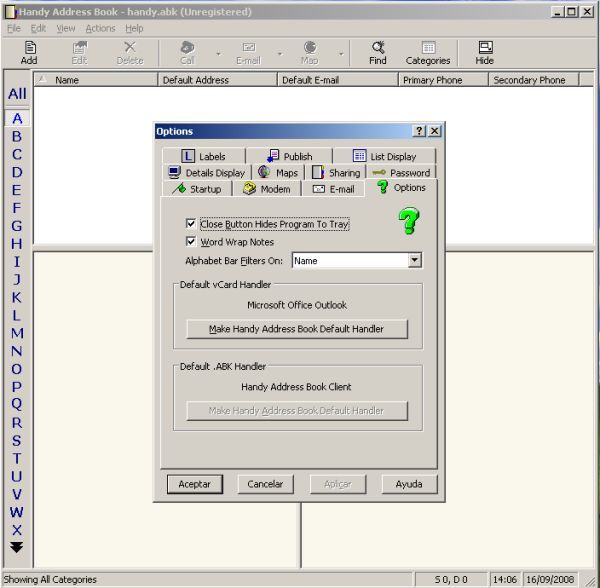Switch to the Startup tab
600x588 pixels.
tap(197, 189)
